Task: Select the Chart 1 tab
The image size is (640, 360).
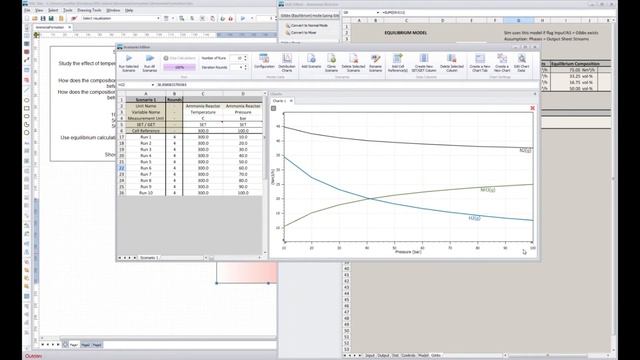Action: (x=279, y=101)
